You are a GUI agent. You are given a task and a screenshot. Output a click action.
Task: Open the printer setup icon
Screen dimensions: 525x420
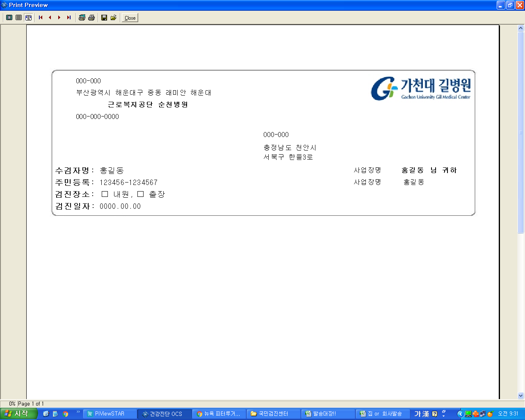point(82,18)
